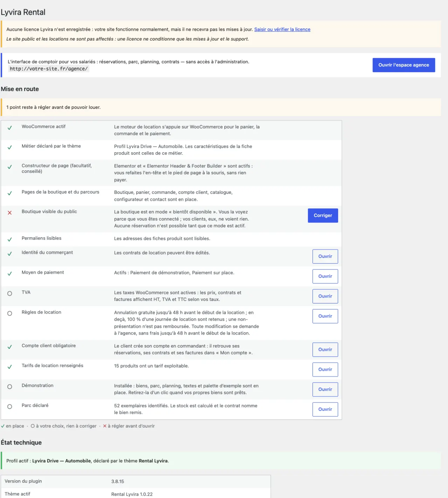Open the Démonstration row's Ouvrir button

[x=325, y=390]
